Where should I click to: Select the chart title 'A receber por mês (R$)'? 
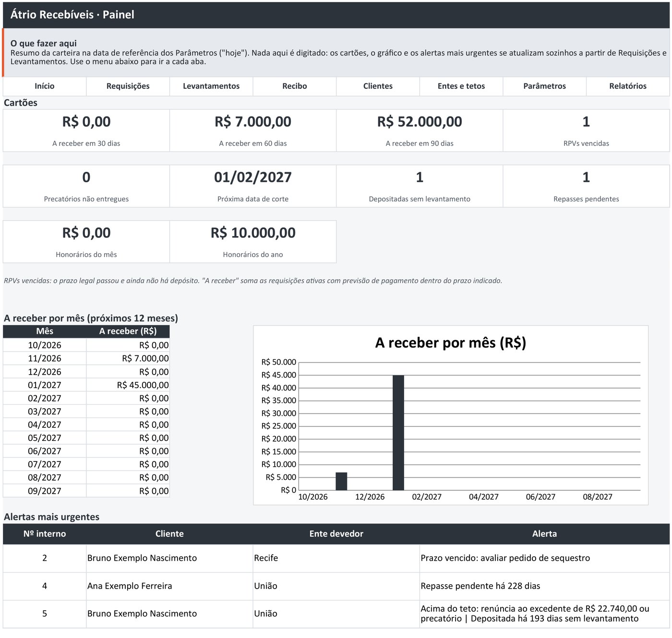(x=451, y=343)
